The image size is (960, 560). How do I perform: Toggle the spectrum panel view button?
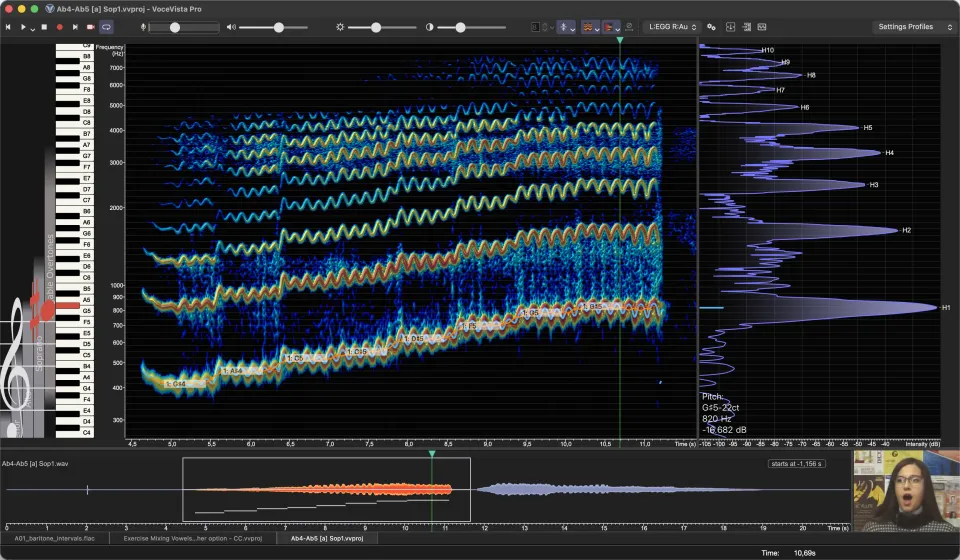(609, 27)
